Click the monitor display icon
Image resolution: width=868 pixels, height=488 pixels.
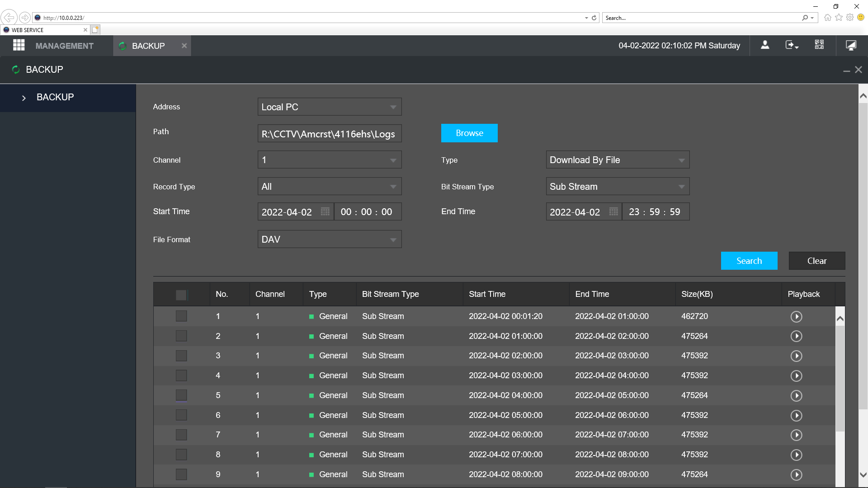pos(851,45)
